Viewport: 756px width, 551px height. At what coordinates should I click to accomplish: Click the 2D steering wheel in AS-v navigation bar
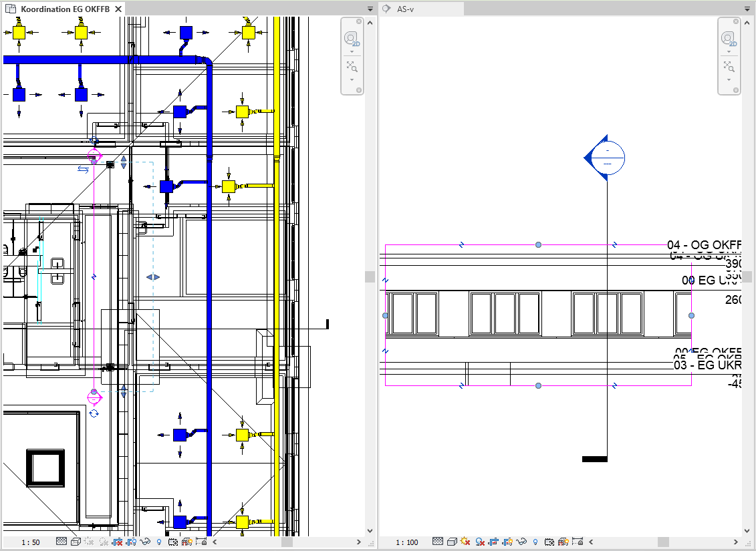(729, 39)
